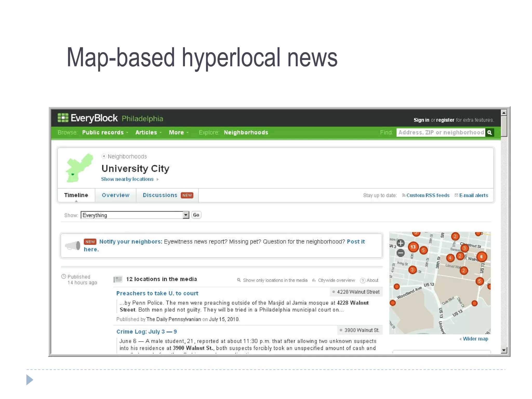Click the Neighborhoods breadcrumb label
Screen dimensions: 532x399
pos(127,156)
